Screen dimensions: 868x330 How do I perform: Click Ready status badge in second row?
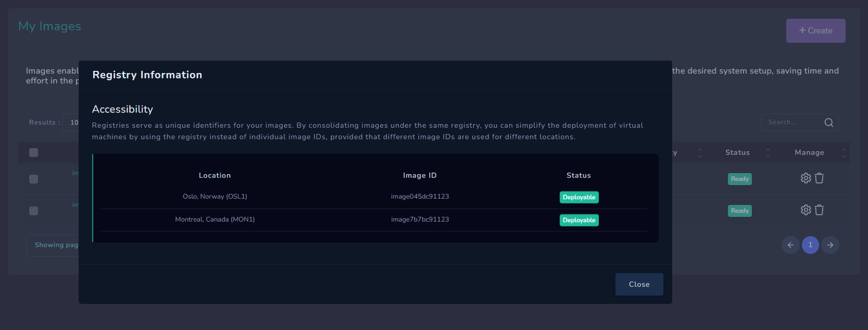(739, 211)
